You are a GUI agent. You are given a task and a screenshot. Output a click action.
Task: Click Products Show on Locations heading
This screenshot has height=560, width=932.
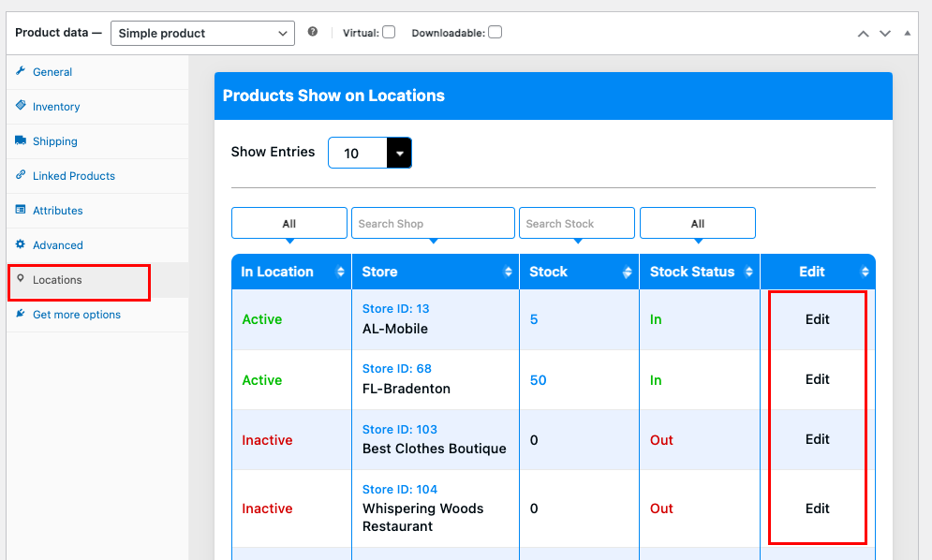tap(333, 96)
